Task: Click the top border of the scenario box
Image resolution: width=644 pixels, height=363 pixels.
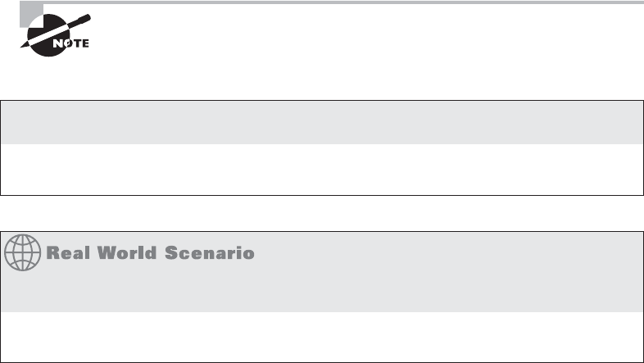Action: coord(322,232)
